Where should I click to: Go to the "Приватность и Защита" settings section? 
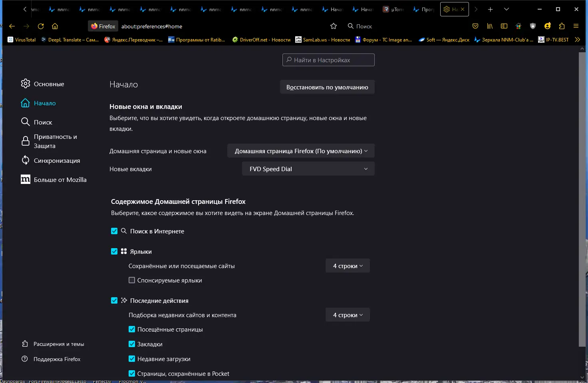pos(55,141)
